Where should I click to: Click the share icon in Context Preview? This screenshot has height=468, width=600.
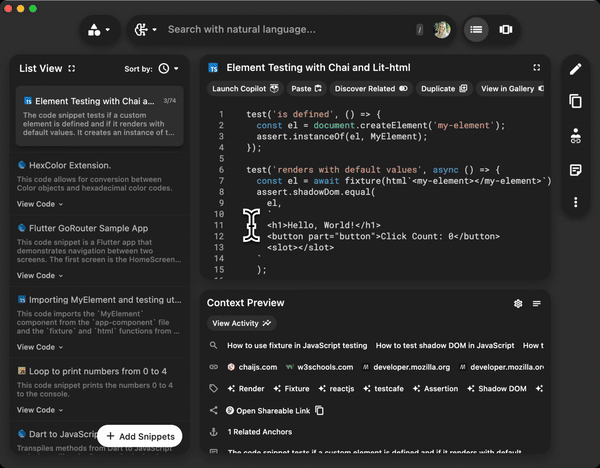[214, 410]
